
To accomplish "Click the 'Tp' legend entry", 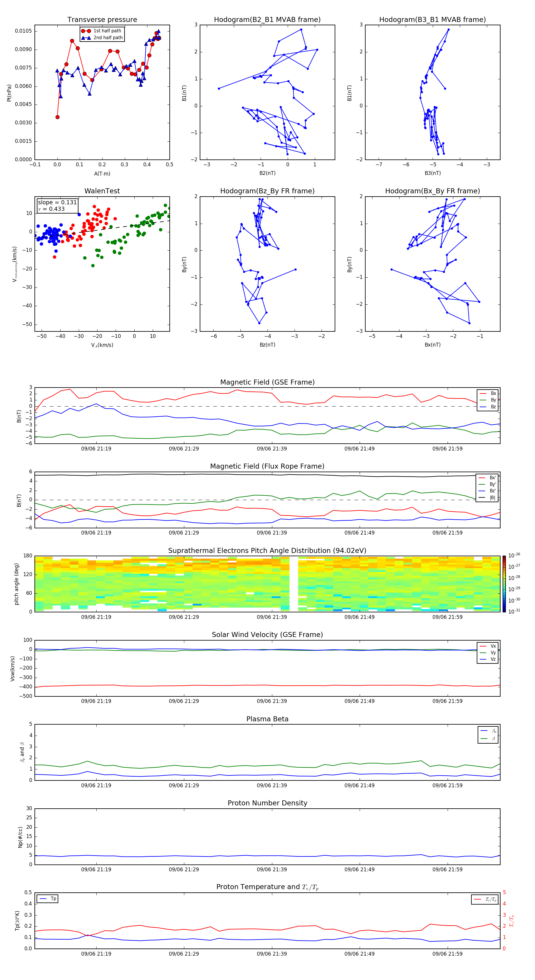I will (x=48, y=899).
